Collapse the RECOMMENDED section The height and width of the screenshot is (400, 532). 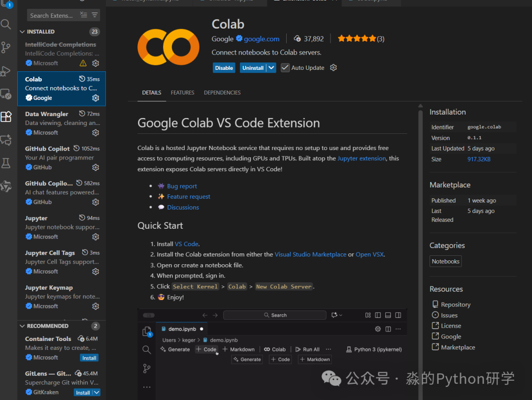[22, 326]
